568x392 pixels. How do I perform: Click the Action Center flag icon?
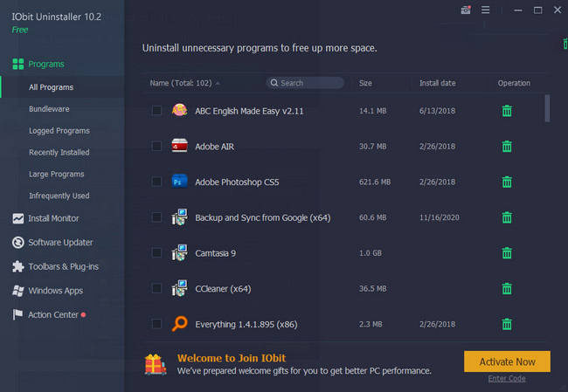(x=17, y=314)
